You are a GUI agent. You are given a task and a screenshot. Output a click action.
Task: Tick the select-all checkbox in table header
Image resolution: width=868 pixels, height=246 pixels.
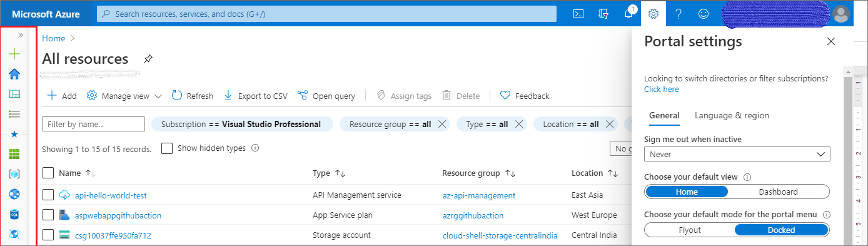pos(48,173)
